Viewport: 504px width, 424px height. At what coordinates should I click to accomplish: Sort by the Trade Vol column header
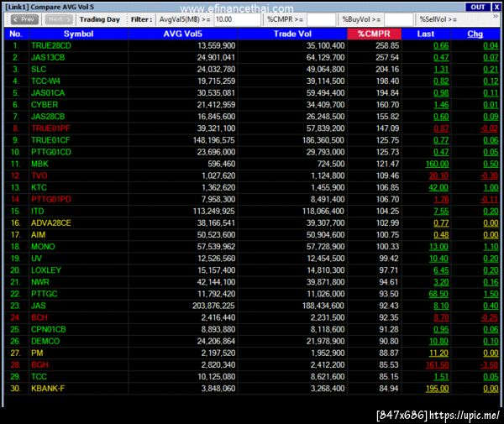pyautogui.click(x=292, y=34)
